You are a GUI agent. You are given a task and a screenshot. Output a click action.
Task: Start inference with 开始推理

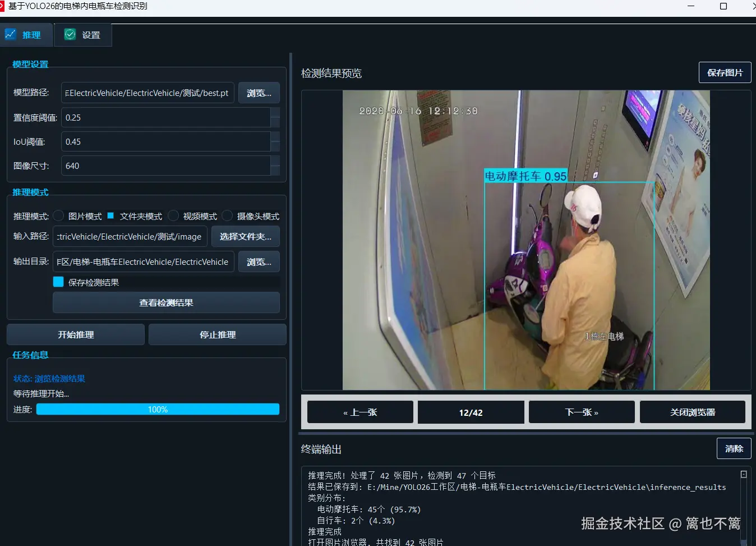75,334
